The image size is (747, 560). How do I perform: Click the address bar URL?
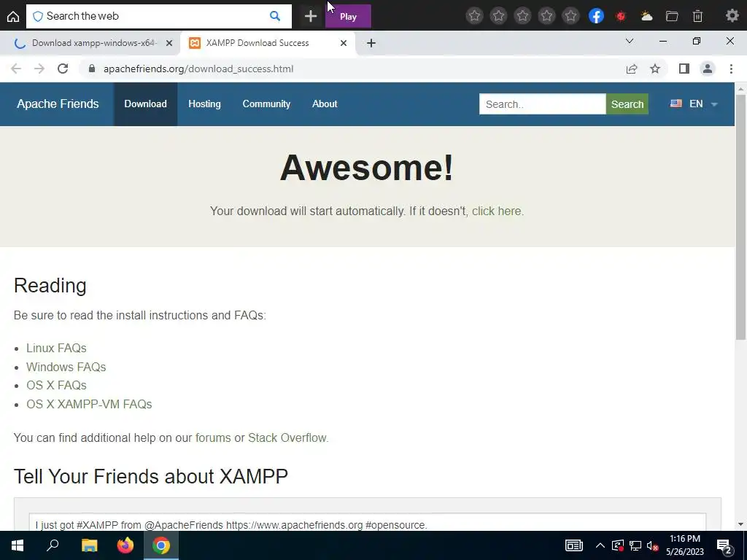pyautogui.click(x=198, y=69)
